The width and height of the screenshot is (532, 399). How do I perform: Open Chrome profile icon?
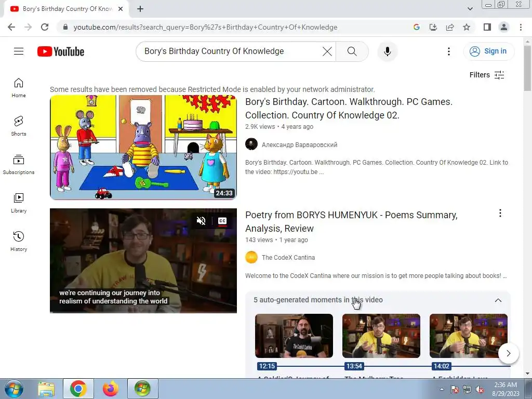[504, 27]
